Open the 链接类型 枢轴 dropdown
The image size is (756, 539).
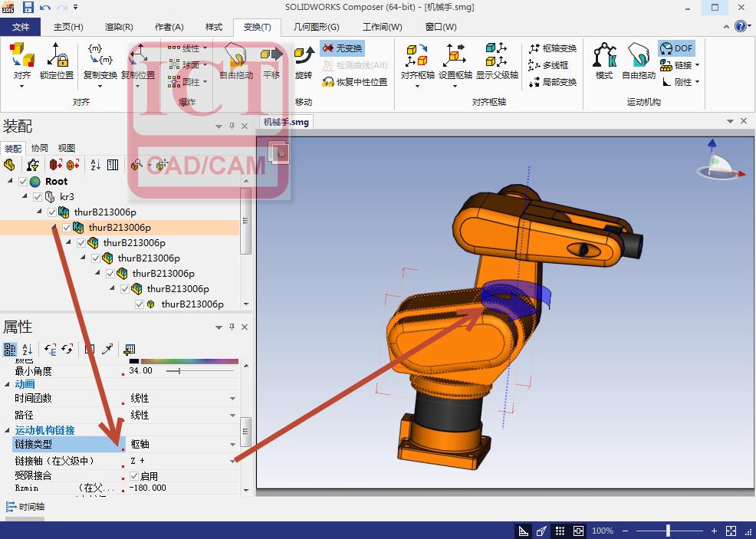click(x=233, y=445)
